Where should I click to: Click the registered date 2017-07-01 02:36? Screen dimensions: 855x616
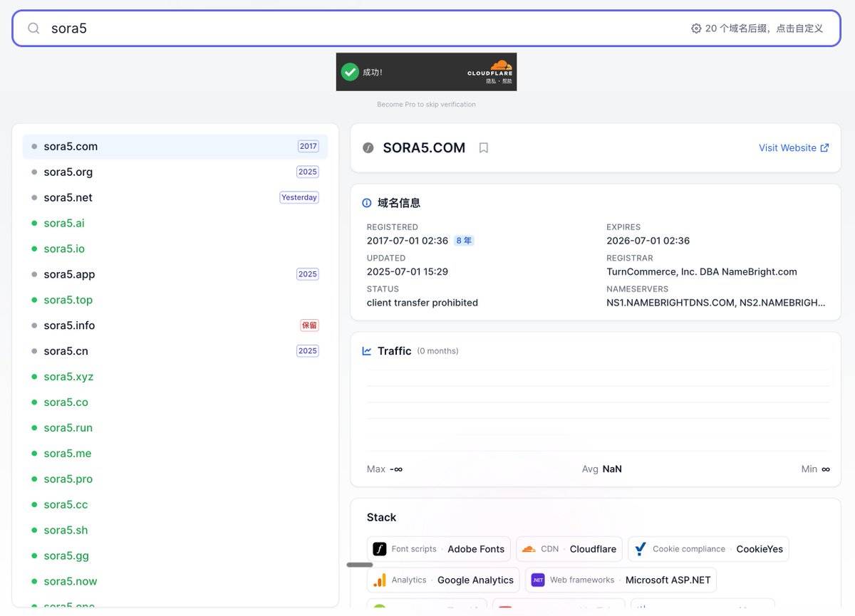(408, 241)
